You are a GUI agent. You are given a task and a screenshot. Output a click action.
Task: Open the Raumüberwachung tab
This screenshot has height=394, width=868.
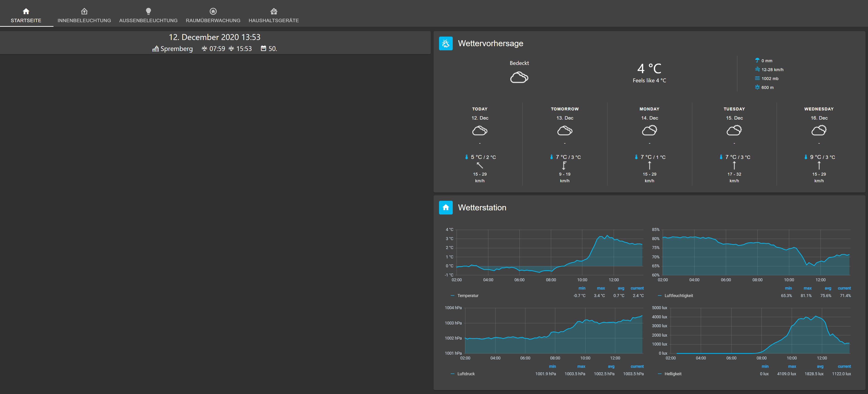[x=213, y=16]
